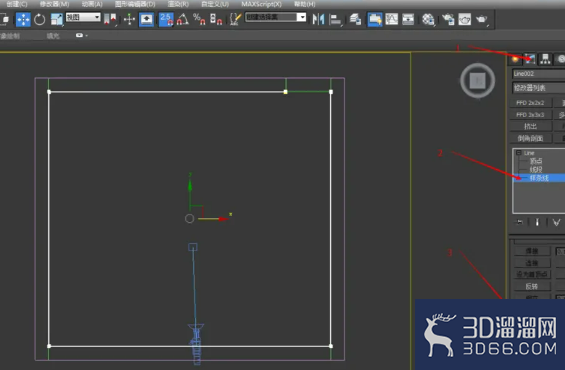565x370 pixels.
Task: Click the 焊接 button in the geometry rollout
Action: pos(532,251)
